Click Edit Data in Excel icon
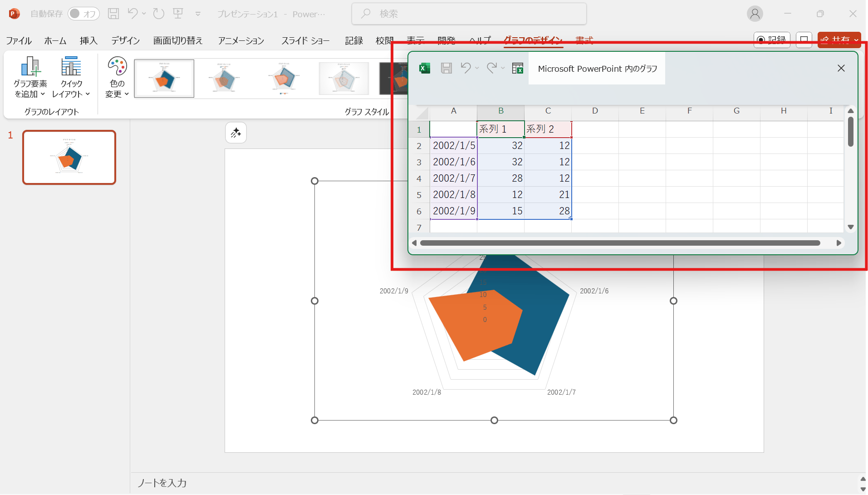This screenshot has height=495, width=868. point(517,68)
